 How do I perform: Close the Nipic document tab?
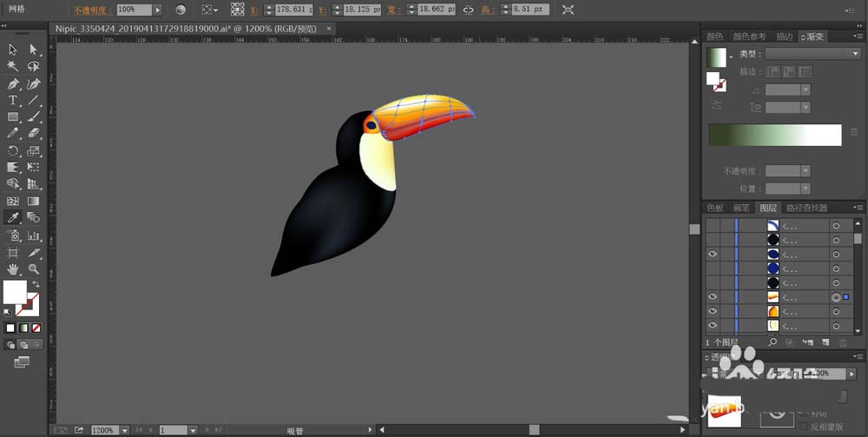(329, 29)
